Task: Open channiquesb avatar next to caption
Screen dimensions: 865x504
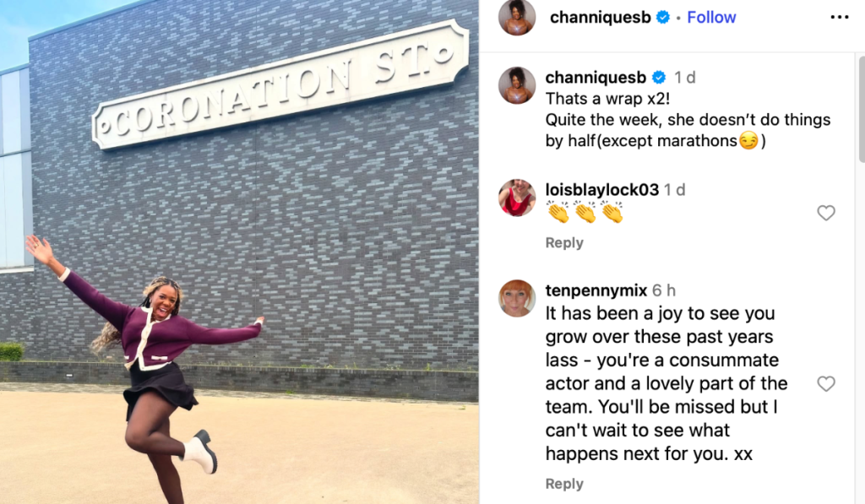Action: 517,85
